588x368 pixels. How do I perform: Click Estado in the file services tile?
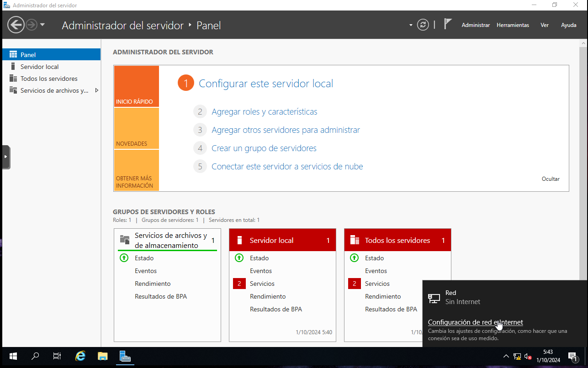(144, 258)
